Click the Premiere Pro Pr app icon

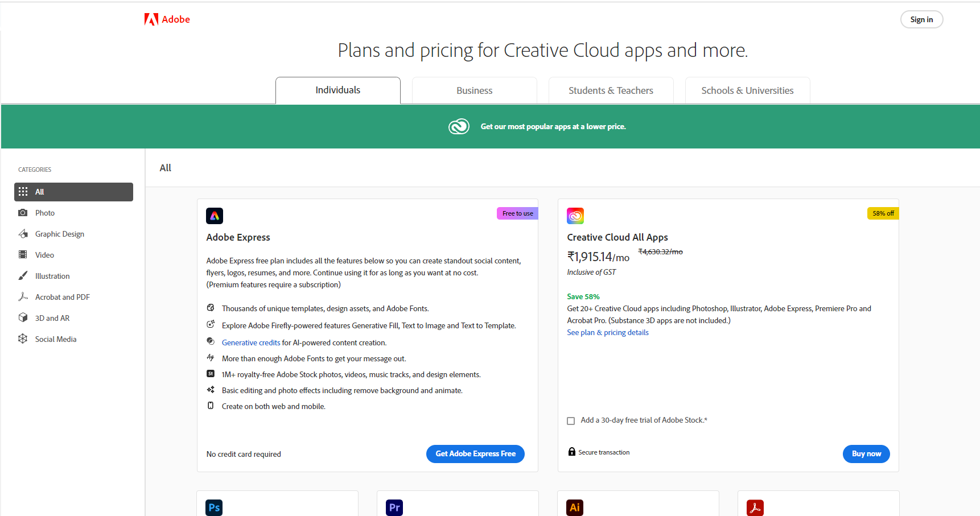[394, 507]
